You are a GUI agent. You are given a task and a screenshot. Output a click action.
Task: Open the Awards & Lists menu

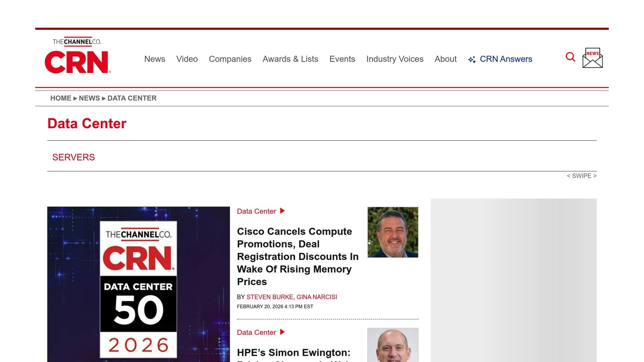[290, 59]
